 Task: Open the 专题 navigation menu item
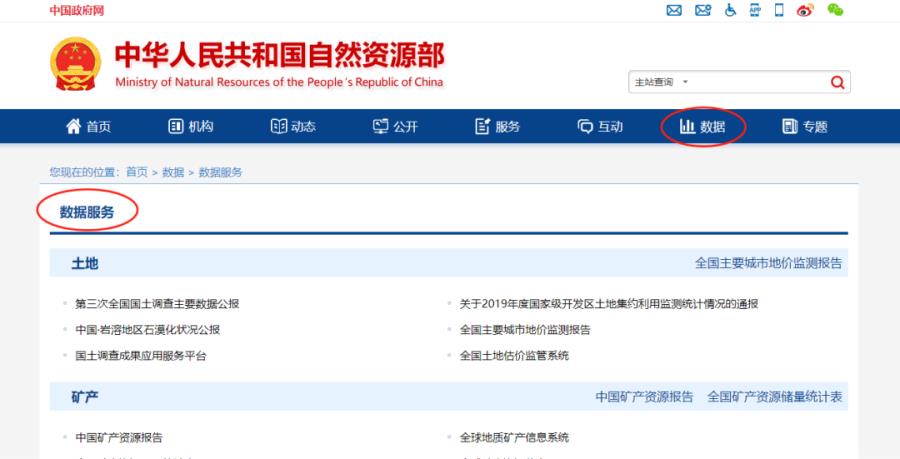pos(805,126)
